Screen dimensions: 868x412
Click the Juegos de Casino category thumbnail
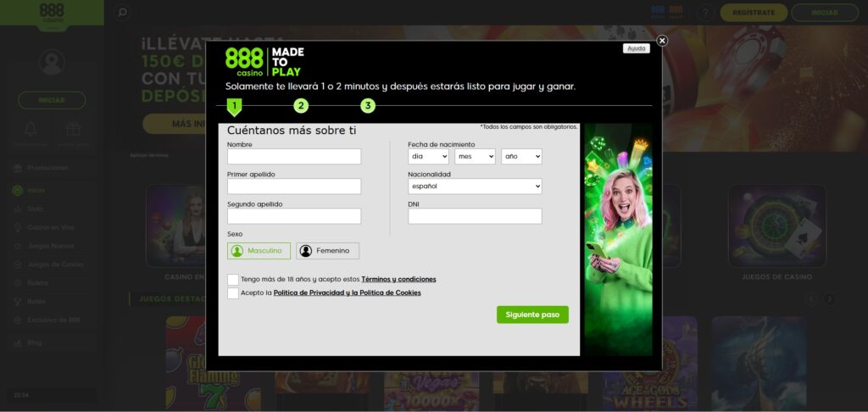point(776,226)
